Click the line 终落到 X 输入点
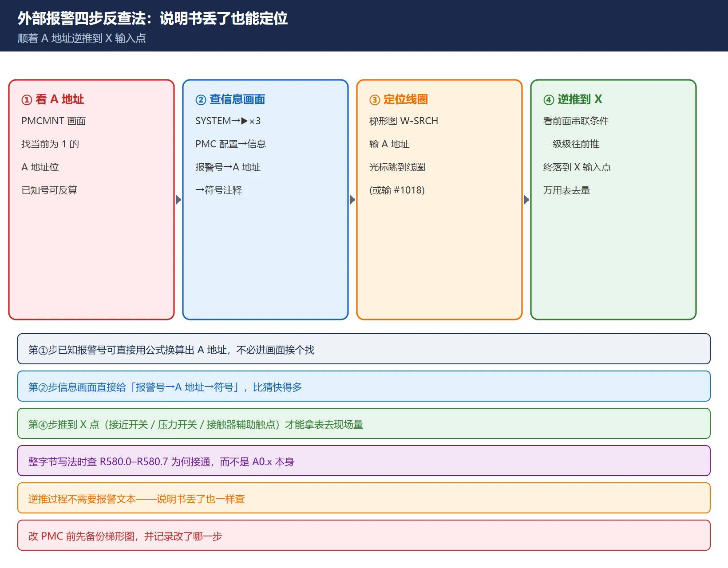The image size is (728, 568). 577,167
